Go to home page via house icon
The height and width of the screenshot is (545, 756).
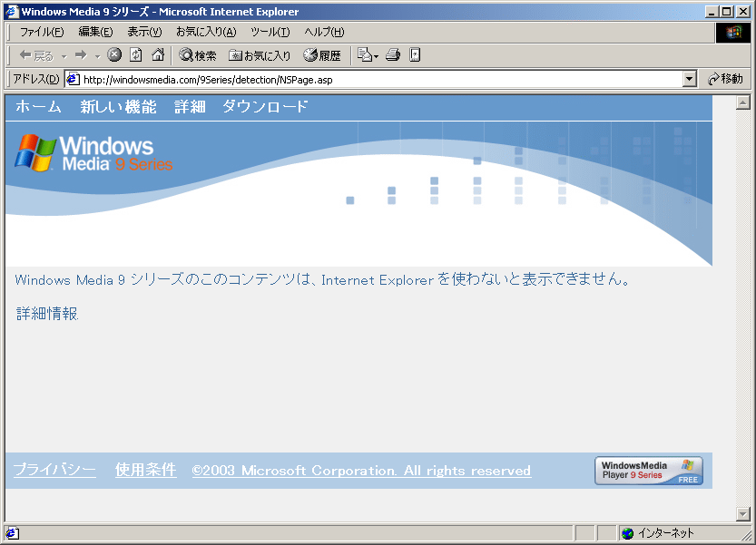pos(158,55)
